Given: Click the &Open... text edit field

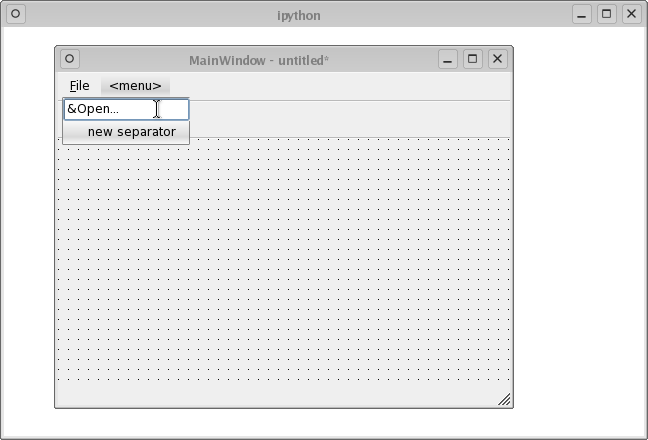Looking at the screenshot, I should click(126, 109).
